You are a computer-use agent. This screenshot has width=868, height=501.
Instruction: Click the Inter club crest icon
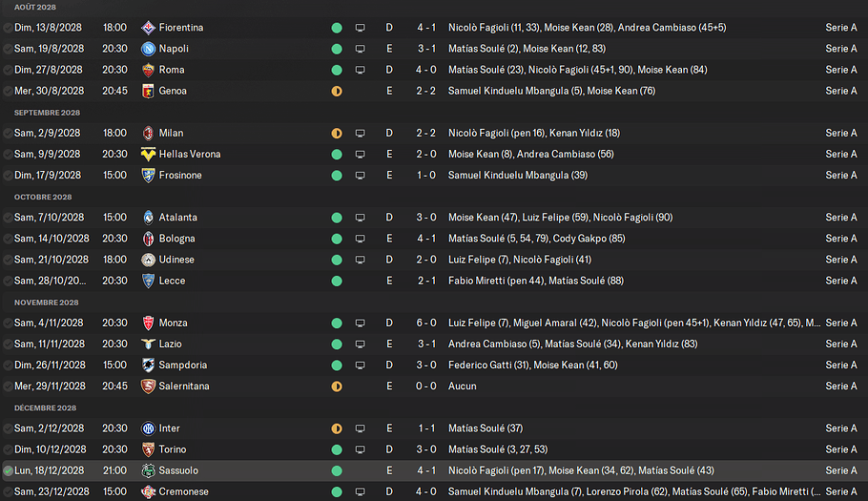[148, 428]
